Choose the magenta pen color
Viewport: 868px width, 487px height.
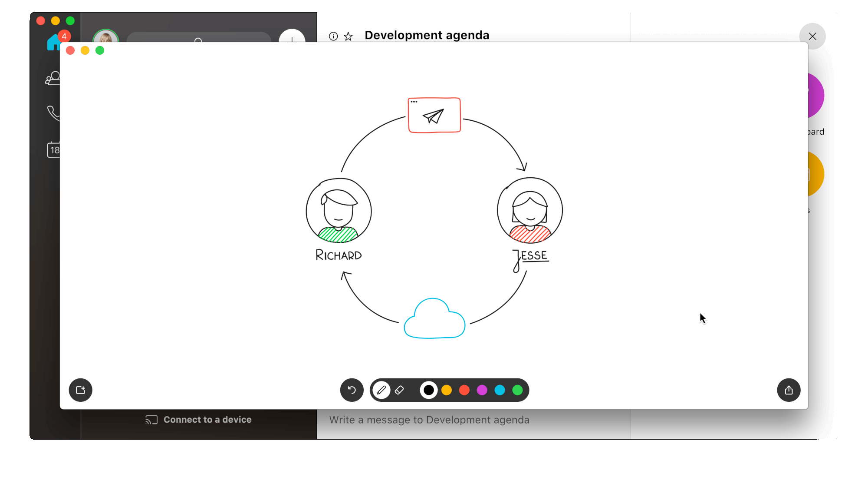point(482,390)
